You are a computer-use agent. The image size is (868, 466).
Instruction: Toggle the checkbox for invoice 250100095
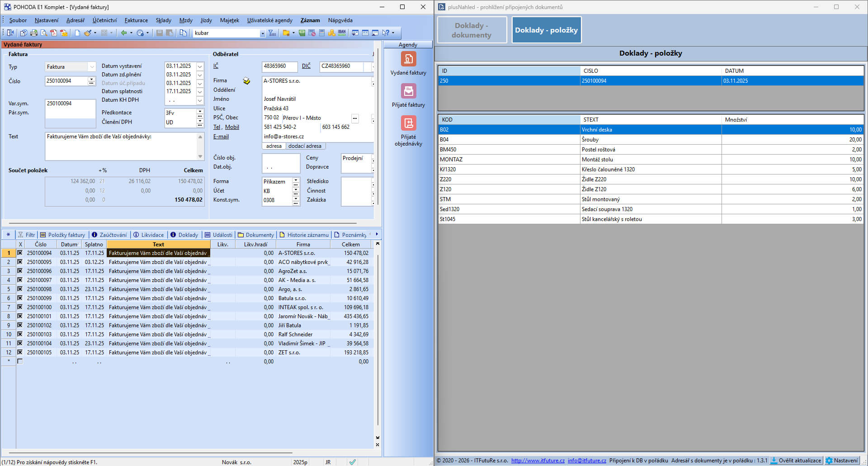(x=20, y=262)
